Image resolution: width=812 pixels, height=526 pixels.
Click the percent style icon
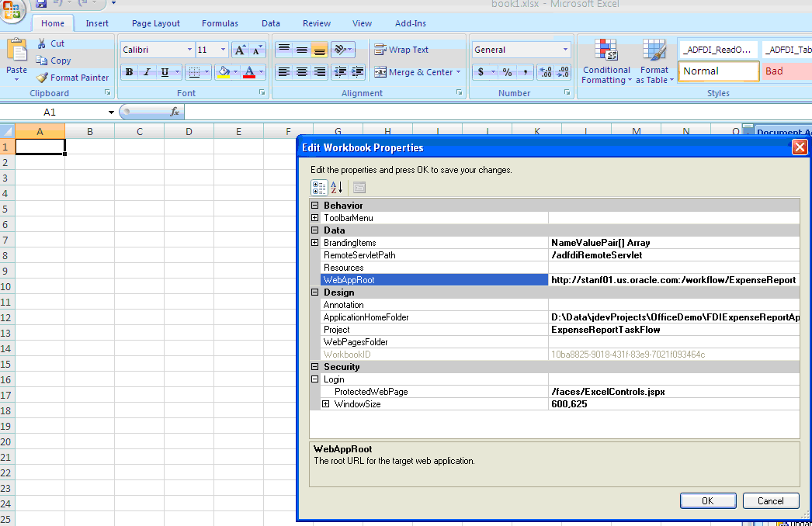tap(508, 72)
